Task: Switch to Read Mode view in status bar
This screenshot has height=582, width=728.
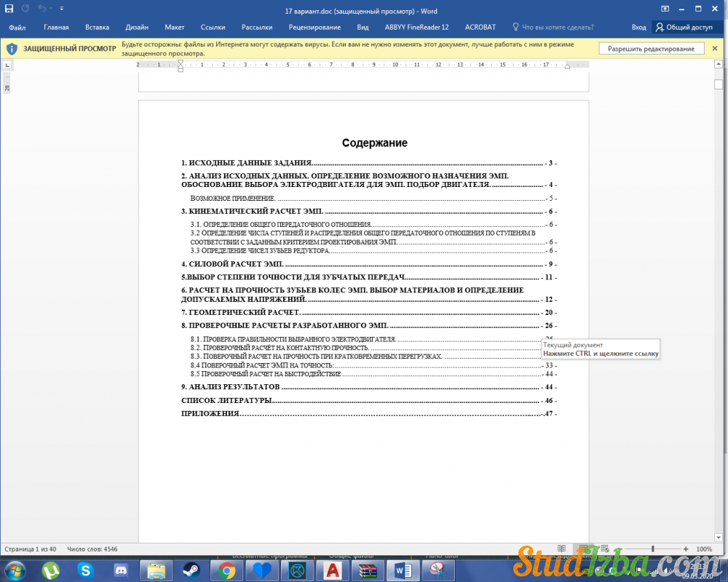Action: point(561,549)
